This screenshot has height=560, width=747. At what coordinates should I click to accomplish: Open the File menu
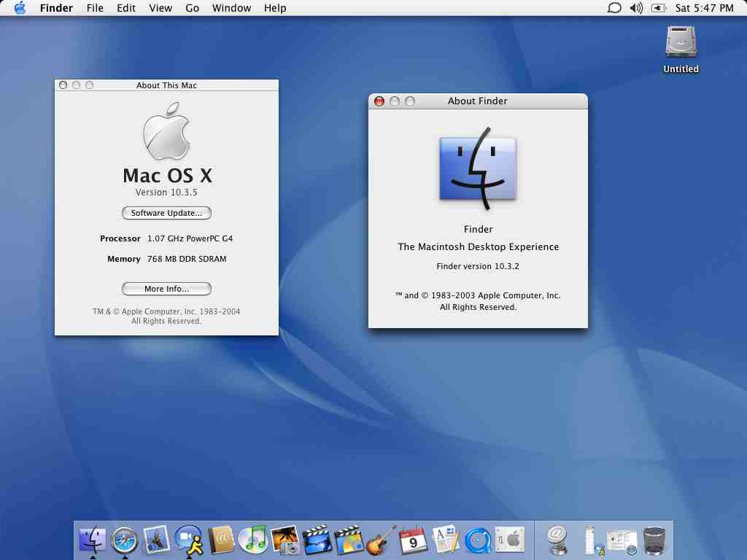[x=95, y=8]
